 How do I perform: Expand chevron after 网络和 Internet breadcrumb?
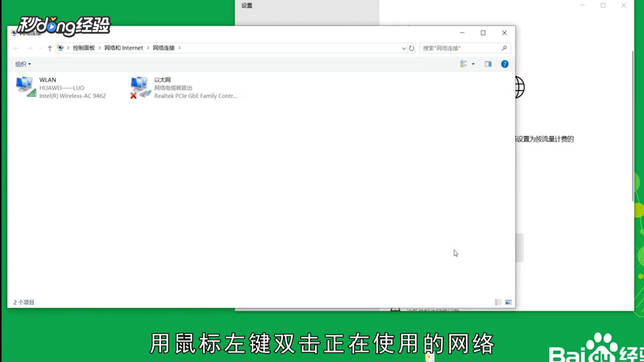tap(148, 48)
